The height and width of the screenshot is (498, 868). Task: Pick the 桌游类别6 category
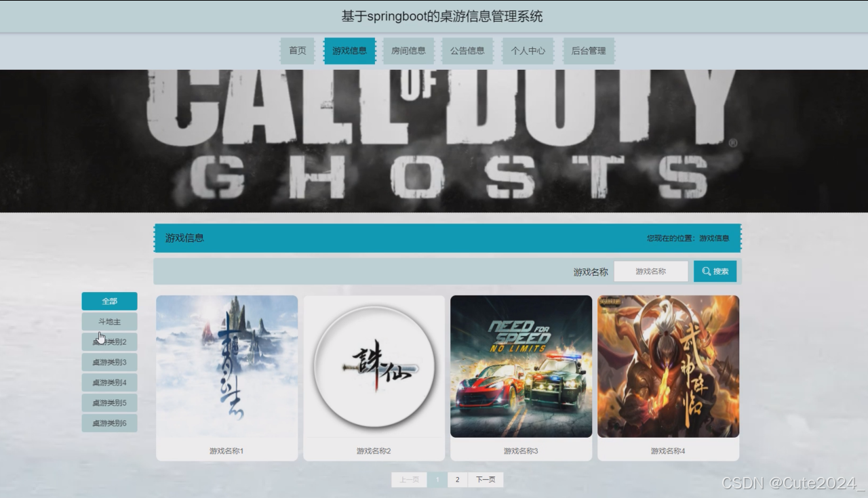point(109,423)
